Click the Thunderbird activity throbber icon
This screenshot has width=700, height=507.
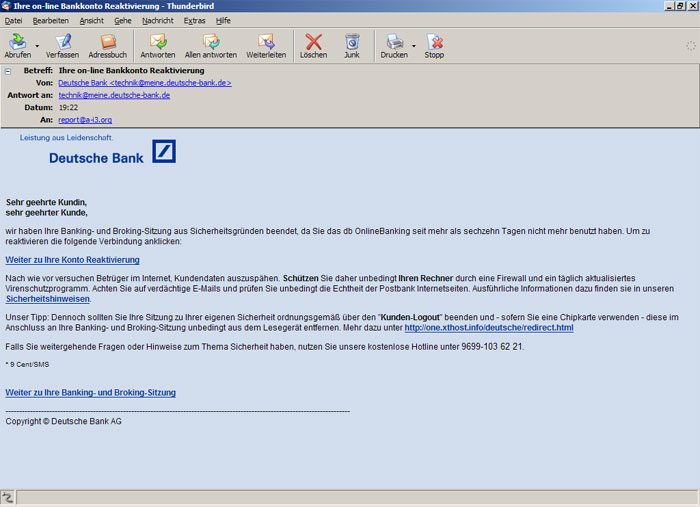click(x=691, y=46)
